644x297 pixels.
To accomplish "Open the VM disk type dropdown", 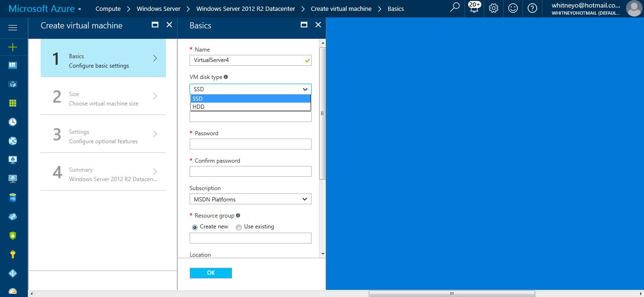I will pyautogui.click(x=251, y=89).
